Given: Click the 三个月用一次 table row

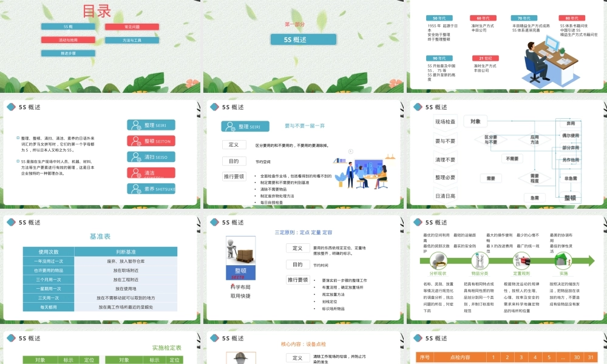Looking at the screenshot, I should tap(100, 279).
